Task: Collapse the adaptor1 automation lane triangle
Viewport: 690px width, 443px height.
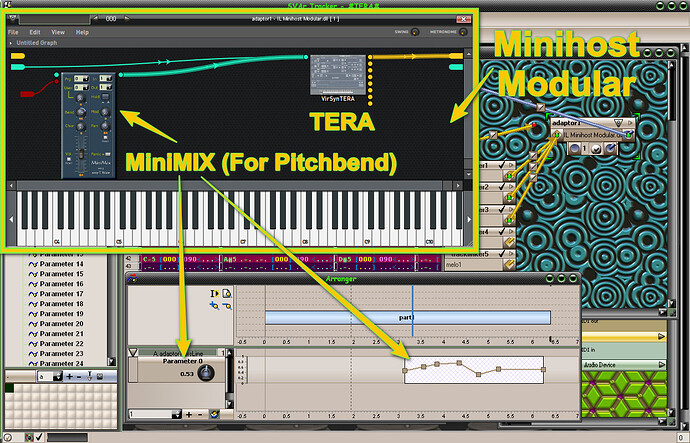Action: 133,353
